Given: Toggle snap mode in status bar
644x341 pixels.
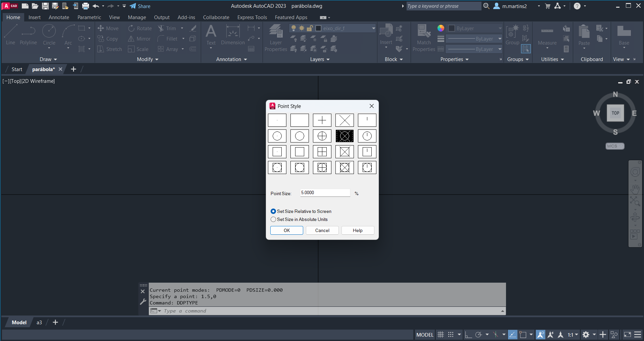Looking at the screenshot, I should click(x=451, y=335).
